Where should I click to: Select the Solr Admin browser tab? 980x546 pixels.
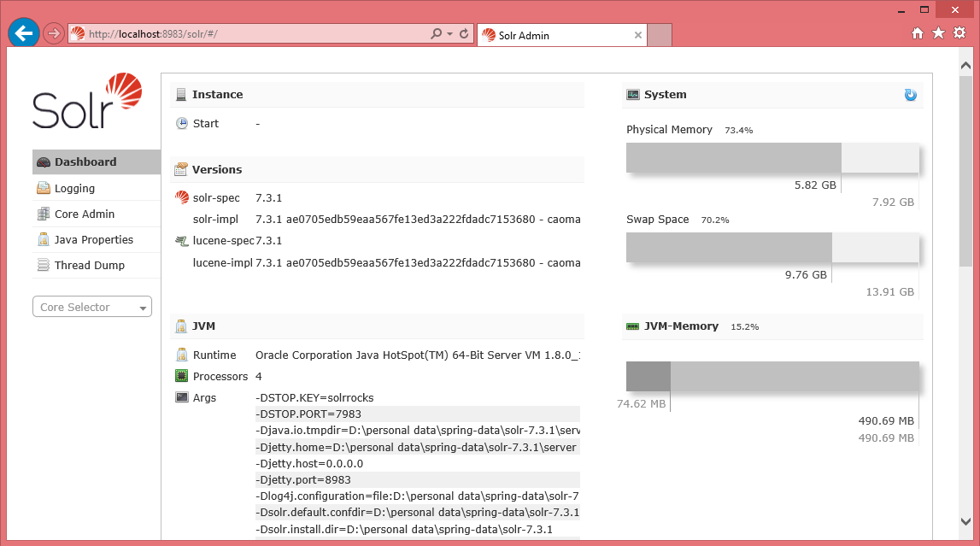click(562, 35)
